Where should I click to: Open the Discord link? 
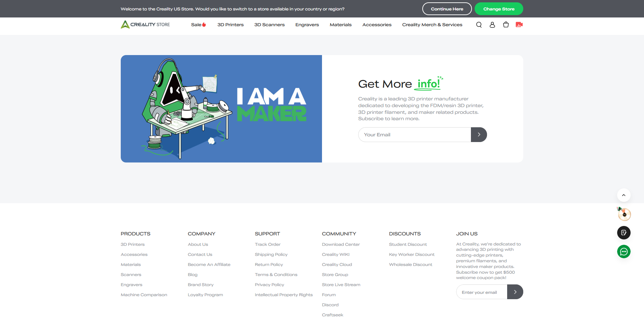(x=330, y=305)
